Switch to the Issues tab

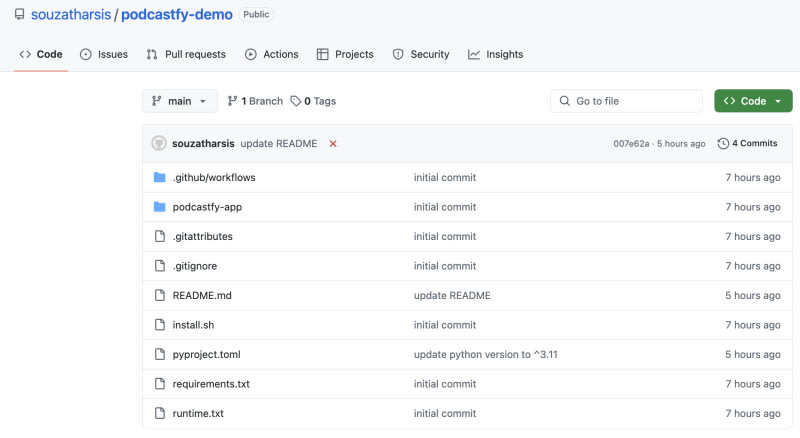103,54
